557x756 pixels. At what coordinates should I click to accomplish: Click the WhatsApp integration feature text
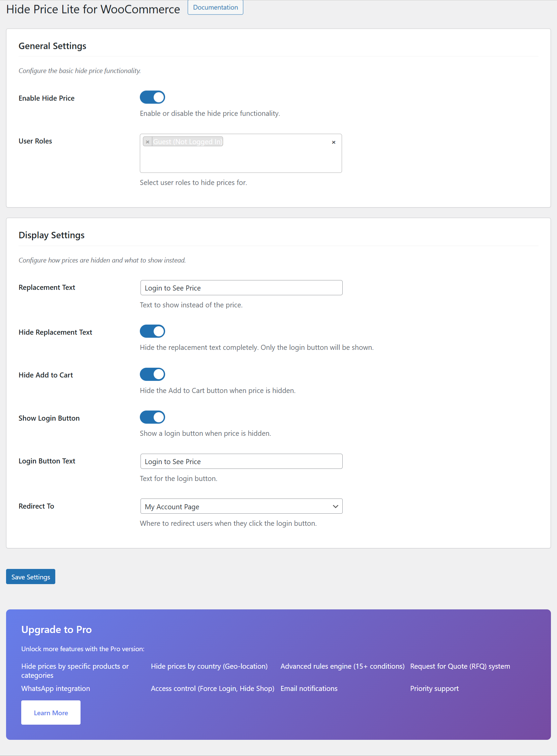55,689
